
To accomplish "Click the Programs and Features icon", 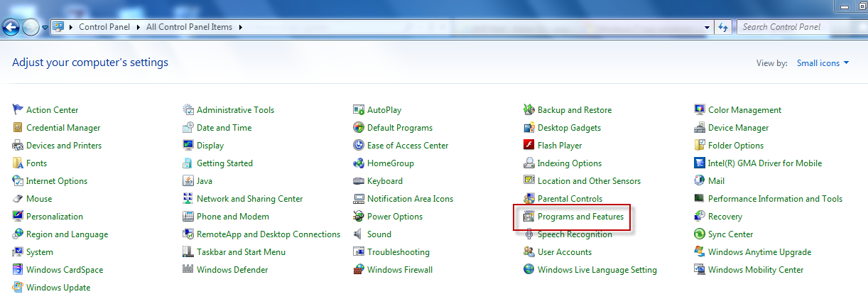I will (x=529, y=216).
